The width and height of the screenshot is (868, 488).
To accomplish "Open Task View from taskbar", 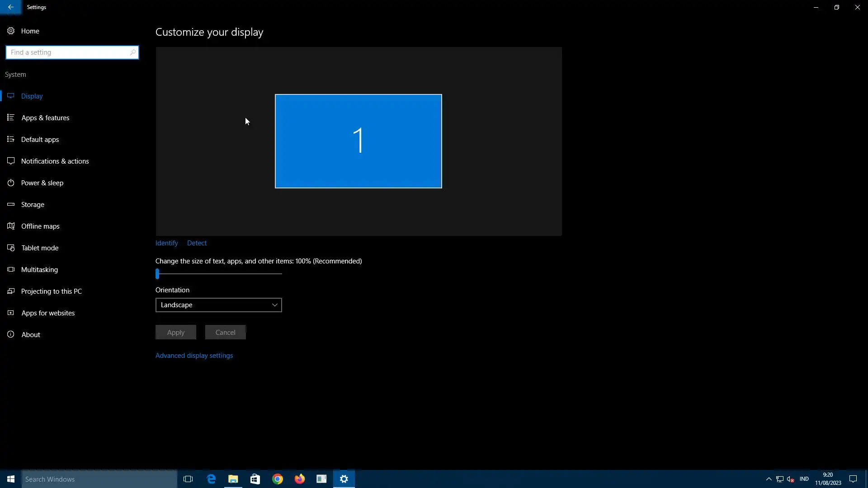I will click(188, 479).
